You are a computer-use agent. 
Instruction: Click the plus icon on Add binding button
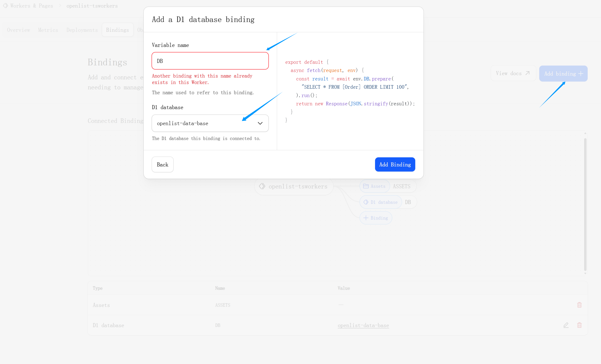581,74
